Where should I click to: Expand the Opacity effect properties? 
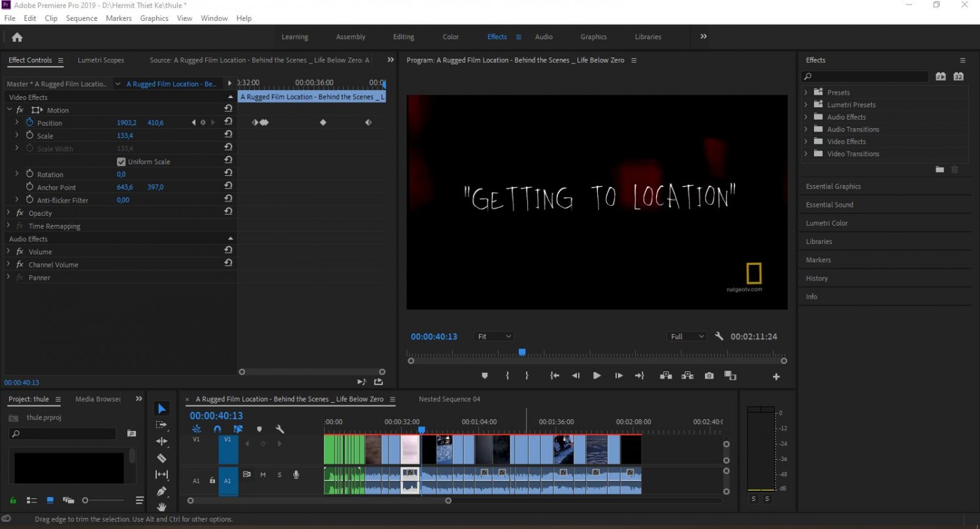tap(8, 213)
